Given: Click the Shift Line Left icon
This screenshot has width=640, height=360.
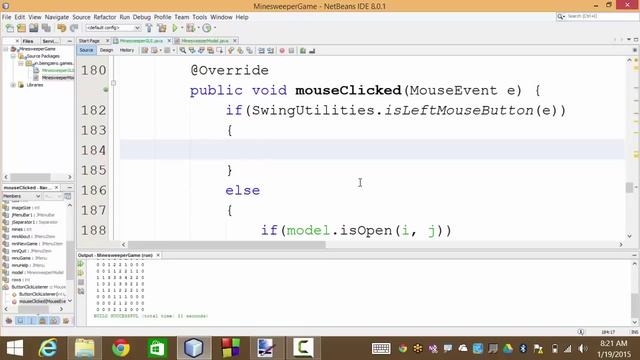Looking at the screenshot, I should click(261, 51).
